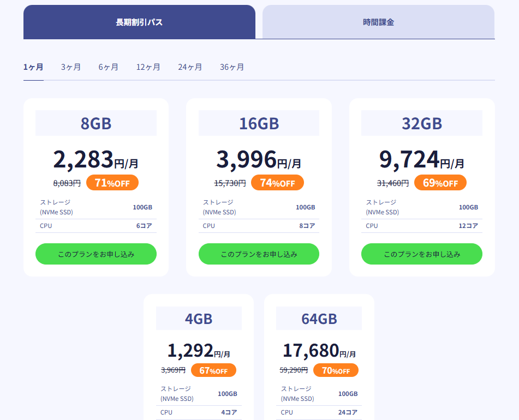Image resolution: width=519 pixels, height=420 pixels.
Task: Click the 71%OFF discount badge
Action: (x=112, y=183)
